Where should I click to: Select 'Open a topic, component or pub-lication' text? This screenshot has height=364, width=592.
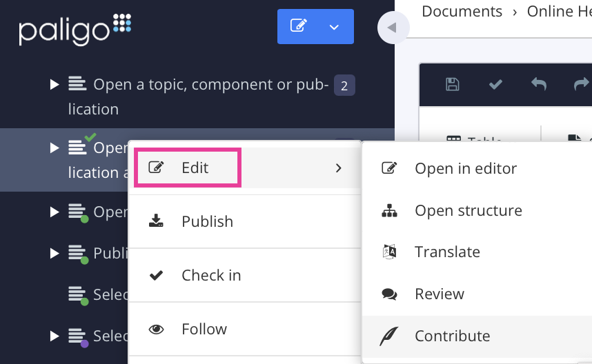[199, 97]
